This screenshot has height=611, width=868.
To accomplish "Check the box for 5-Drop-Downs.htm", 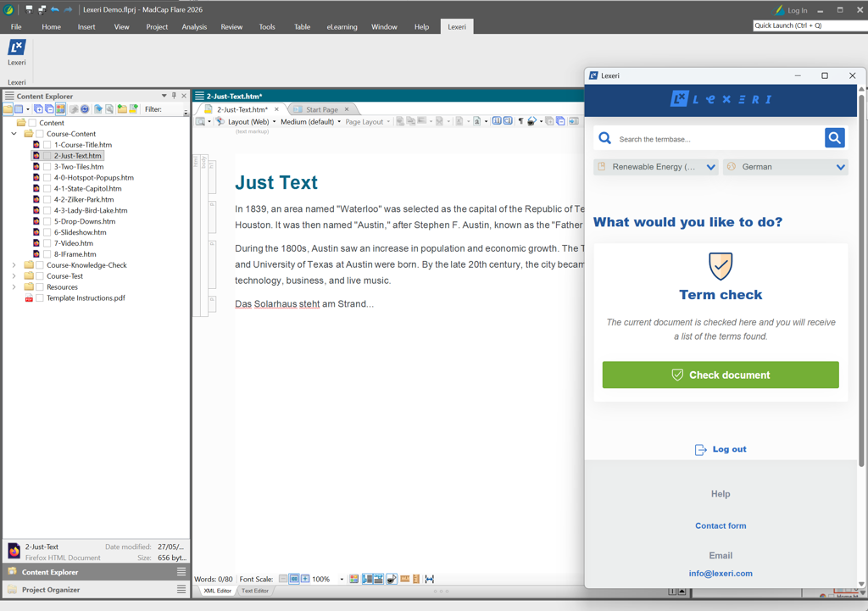I will pyautogui.click(x=47, y=221).
